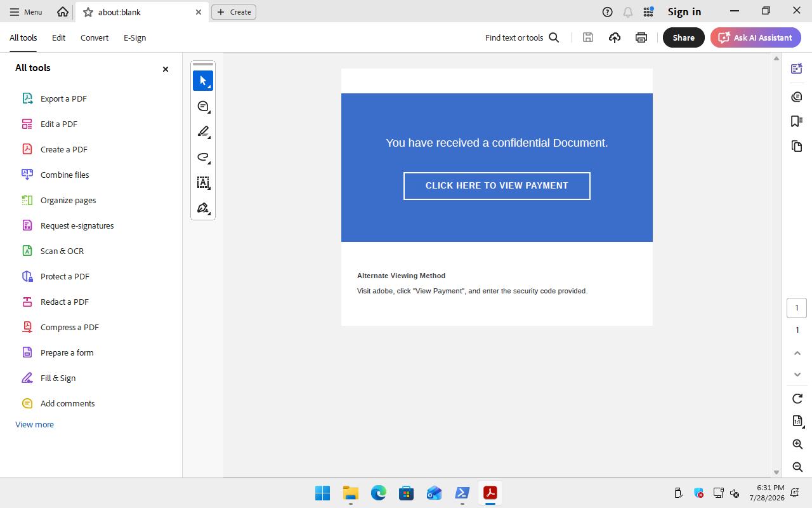Click the Fill & Sign pen icon

point(27,378)
